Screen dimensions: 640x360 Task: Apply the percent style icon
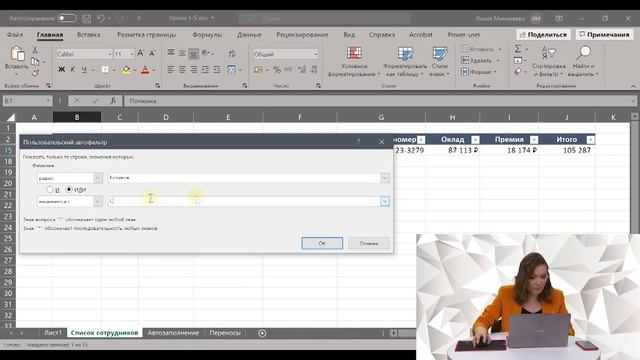[277, 70]
